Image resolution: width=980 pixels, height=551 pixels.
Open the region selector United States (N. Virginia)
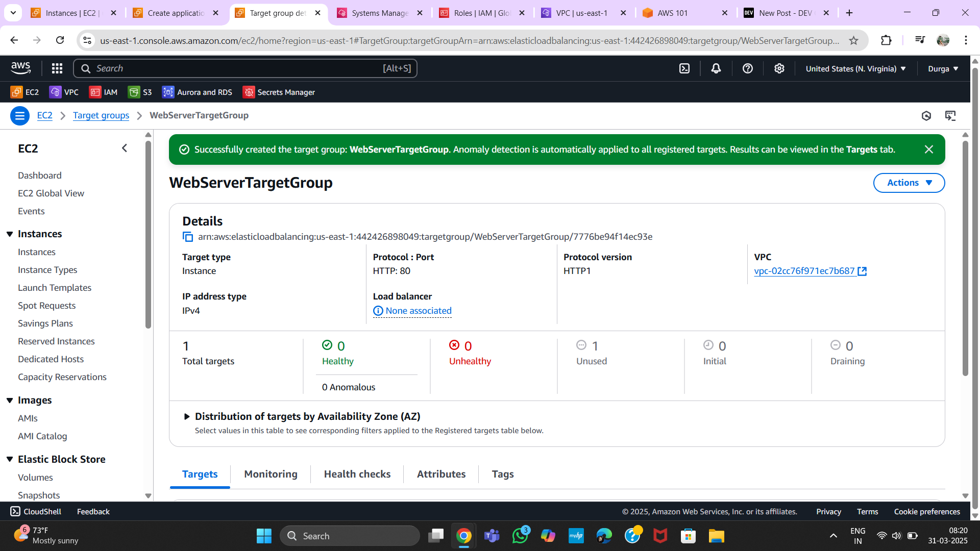(x=856, y=69)
